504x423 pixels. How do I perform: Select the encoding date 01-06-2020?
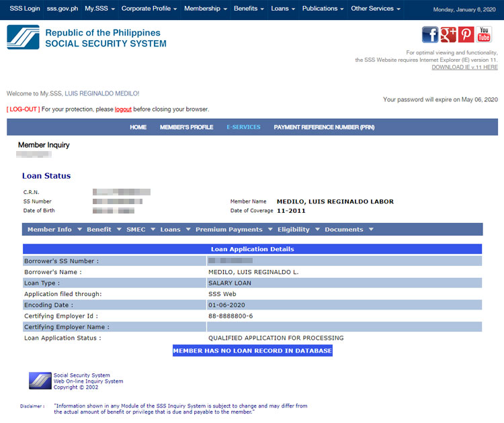click(x=226, y=305)
